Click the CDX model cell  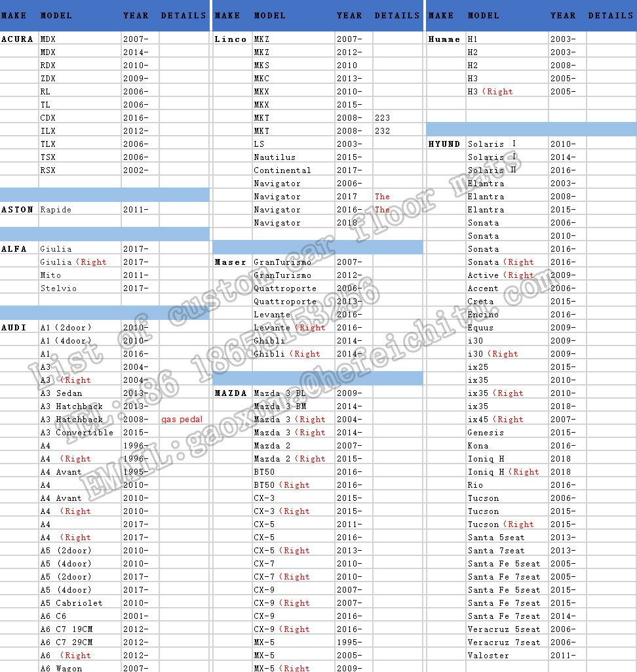pyautogui.click(x=80, y=118)
